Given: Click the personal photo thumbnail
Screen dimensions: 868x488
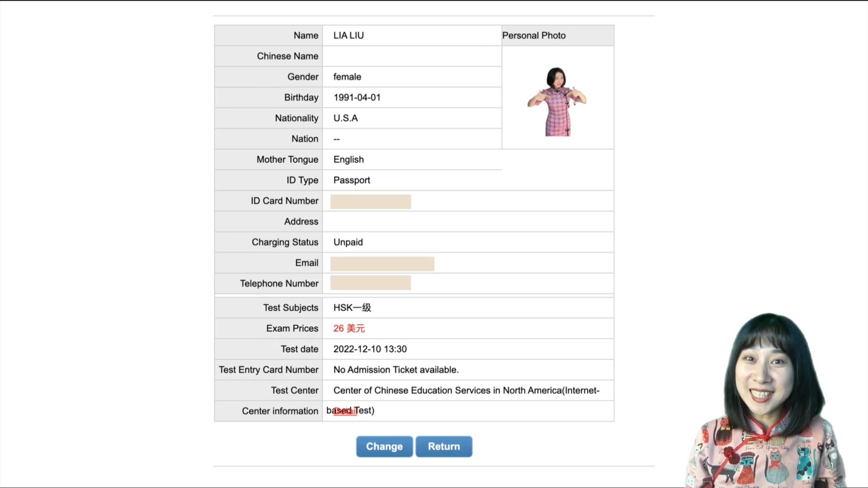Looking at the screenshot, I should pyautogui.click(x=557, y=102).
